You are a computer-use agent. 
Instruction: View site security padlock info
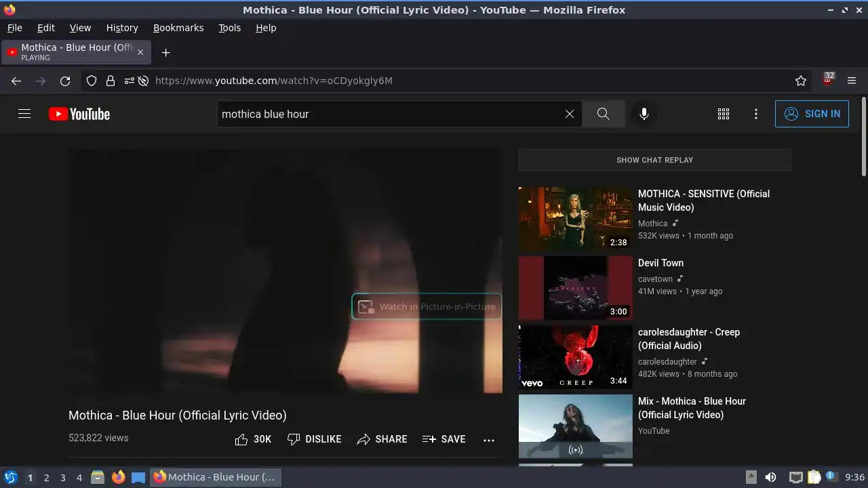point(111,81)
